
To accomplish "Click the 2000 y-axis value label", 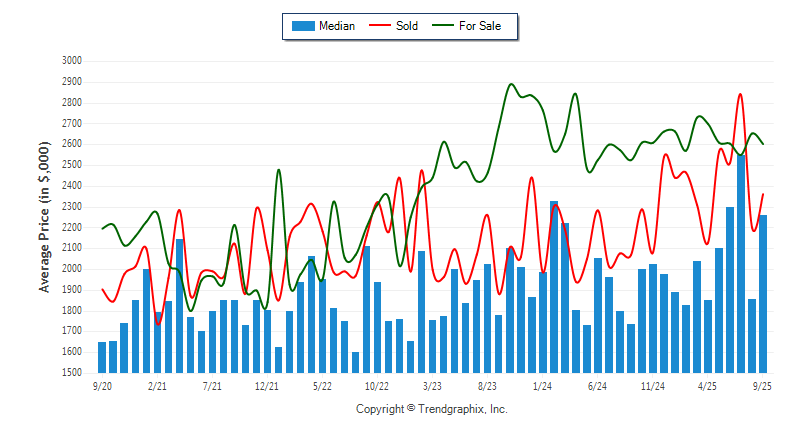I will (70, 269).
